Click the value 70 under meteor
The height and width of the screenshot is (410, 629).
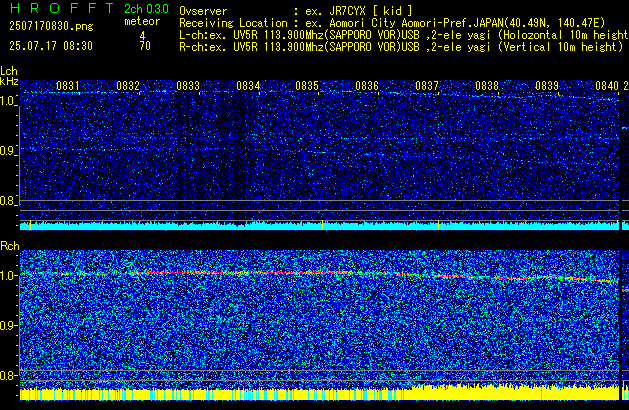pyautogui.click(x=145, y=46)
